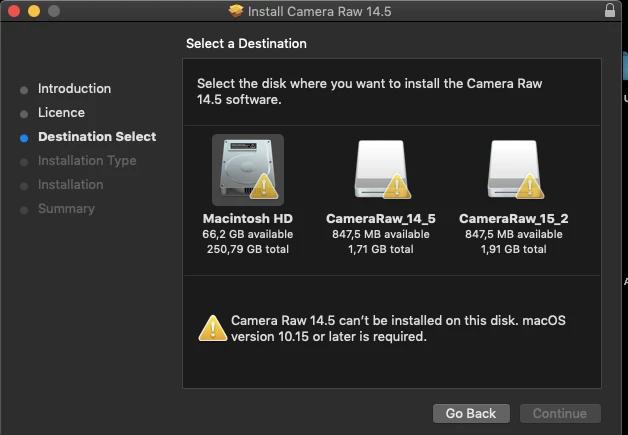Viewport: 628px width, 435px height.
Task: Click warning badge on Macintosh HD
Action: [x=265, y=186]
